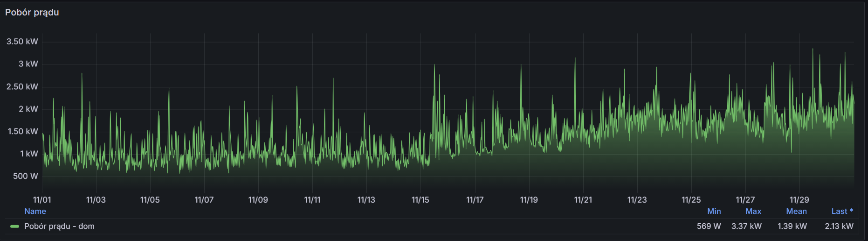Select the 11/09 tick on time axis
The image size is (868, 241).
coord(258,200)
